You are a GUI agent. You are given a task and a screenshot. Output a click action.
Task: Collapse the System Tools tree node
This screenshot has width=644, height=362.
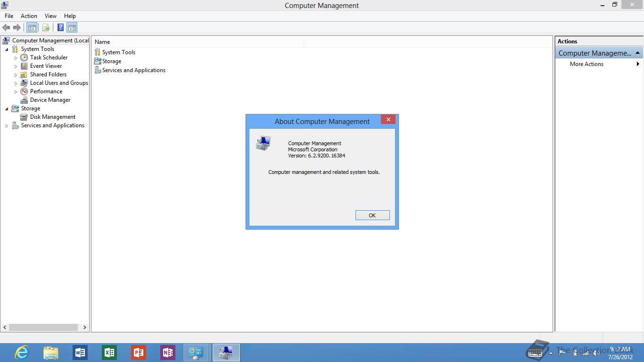[x=7, y=49]
